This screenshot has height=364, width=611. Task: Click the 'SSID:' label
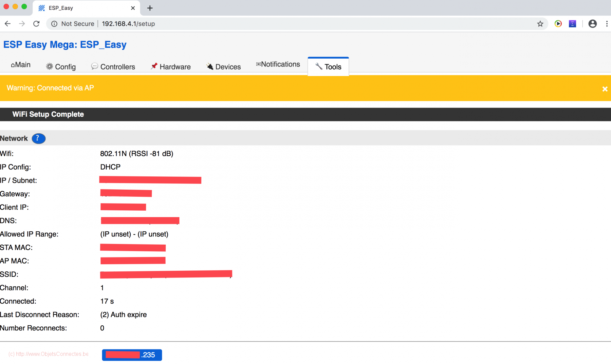[x=9, y=274]
